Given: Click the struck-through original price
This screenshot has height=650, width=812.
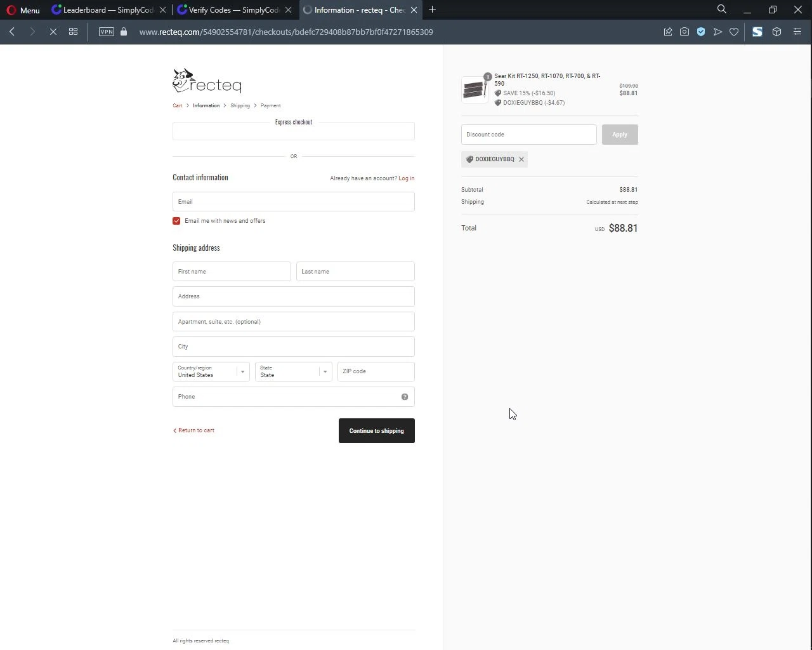Looking at the screenshot, I should (629, 86).
